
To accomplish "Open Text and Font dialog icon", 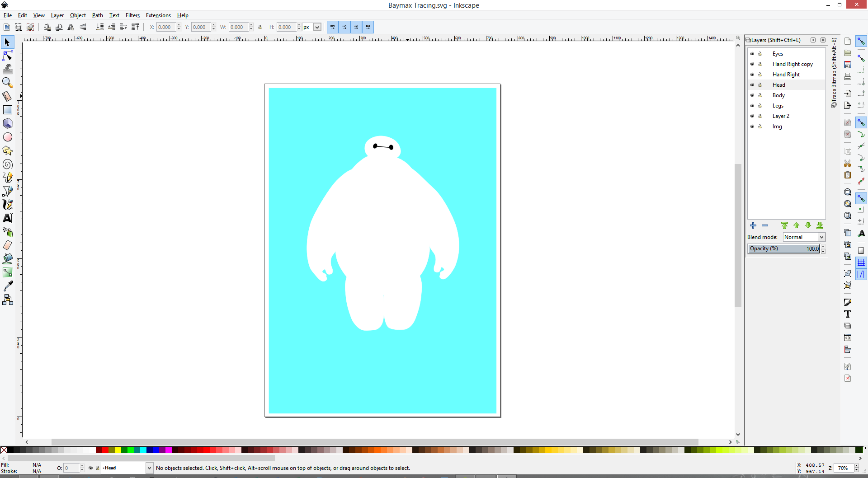I will [848, 314].
